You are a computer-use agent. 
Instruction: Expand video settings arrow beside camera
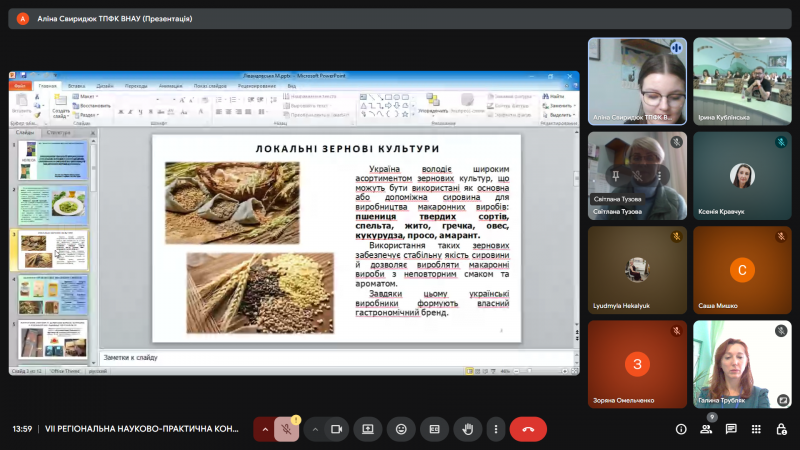(x=315, y=429)
